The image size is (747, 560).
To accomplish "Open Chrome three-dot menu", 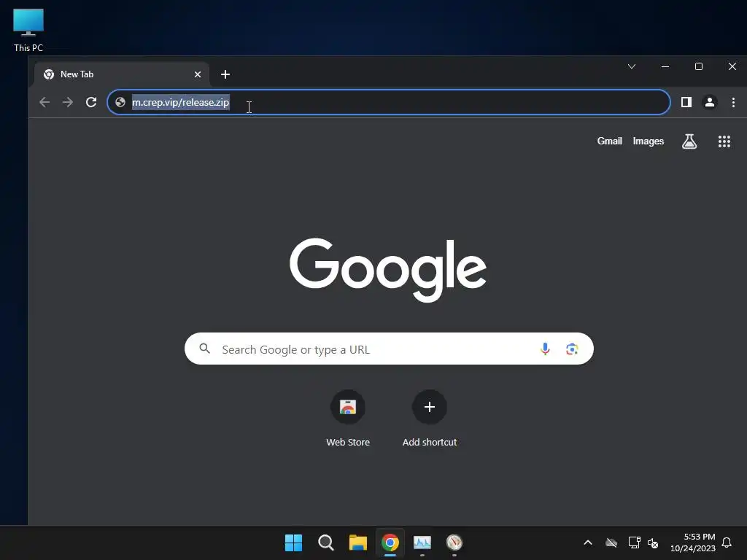I will pyautogui.click(x=733, y=102).
